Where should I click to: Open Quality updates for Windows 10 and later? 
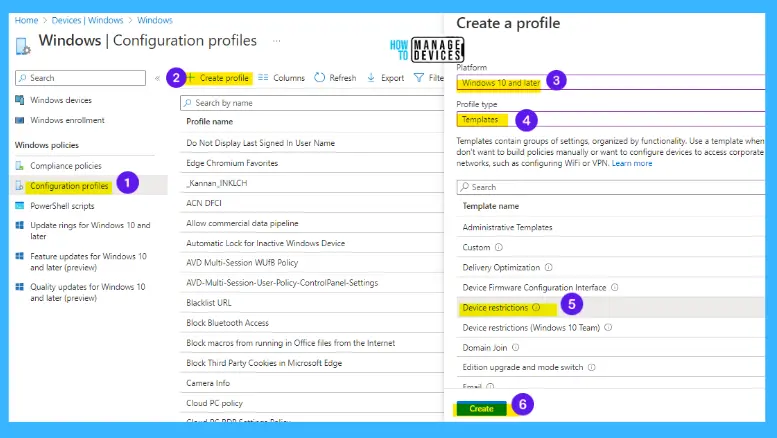(x=88, y=292)
